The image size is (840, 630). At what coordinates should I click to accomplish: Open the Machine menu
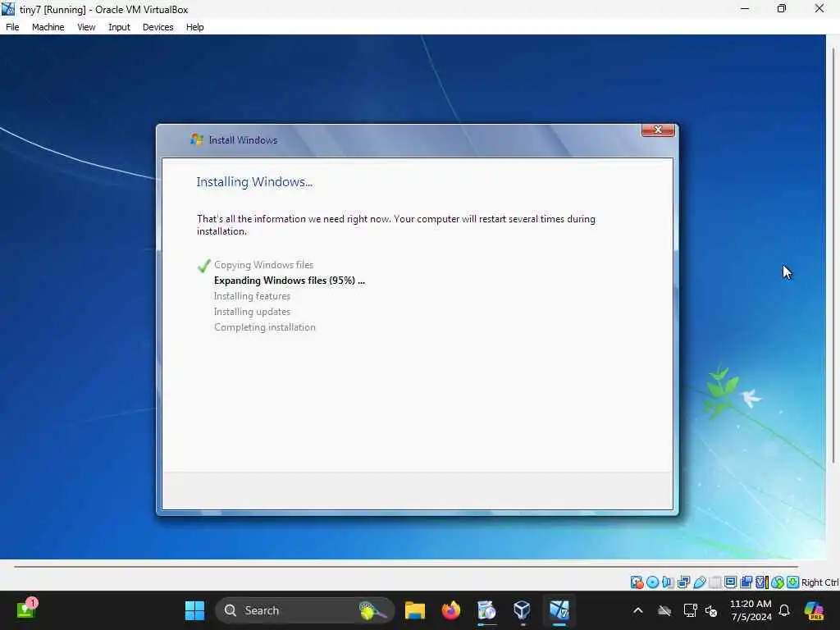pos(48,27)
